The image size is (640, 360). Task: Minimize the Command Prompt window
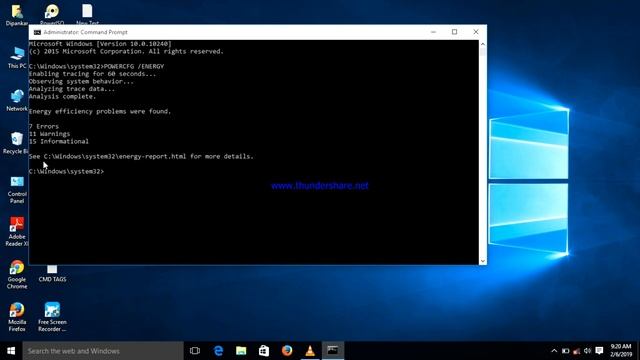coord(433,32)
